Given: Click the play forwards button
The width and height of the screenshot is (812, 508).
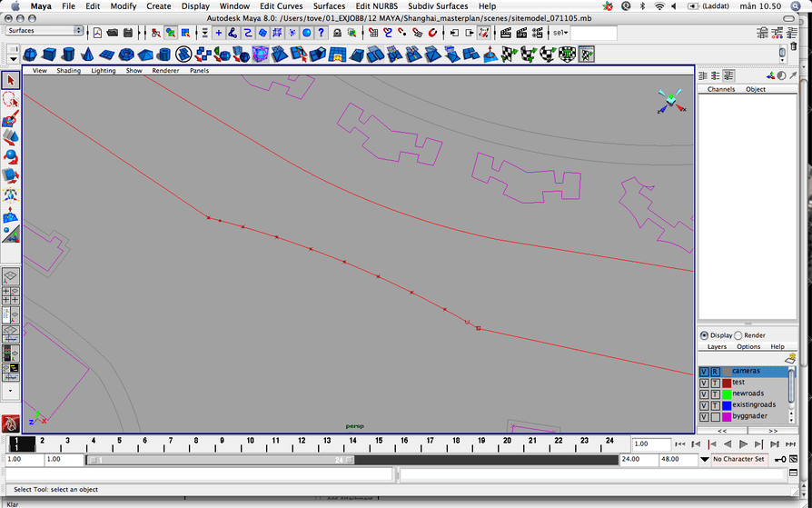Looking at the screenshot, I should coord(743,444).
